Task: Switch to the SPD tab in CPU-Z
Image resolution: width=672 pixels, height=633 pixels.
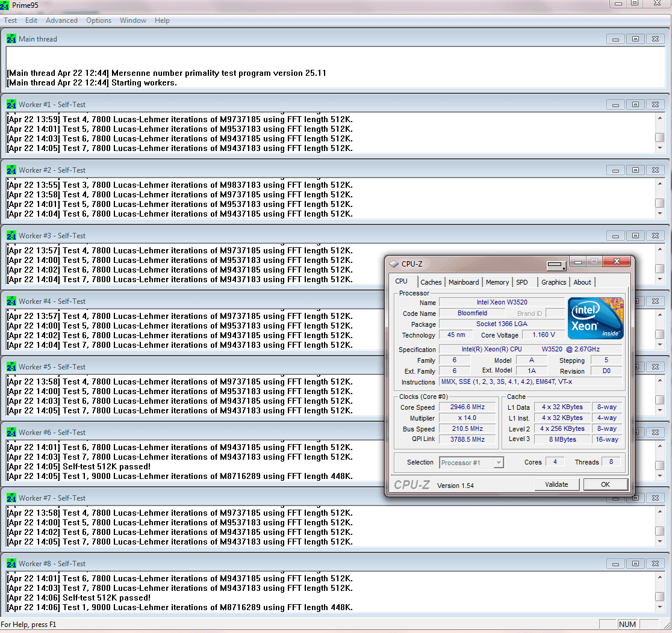Action: [x=522, y=282]
